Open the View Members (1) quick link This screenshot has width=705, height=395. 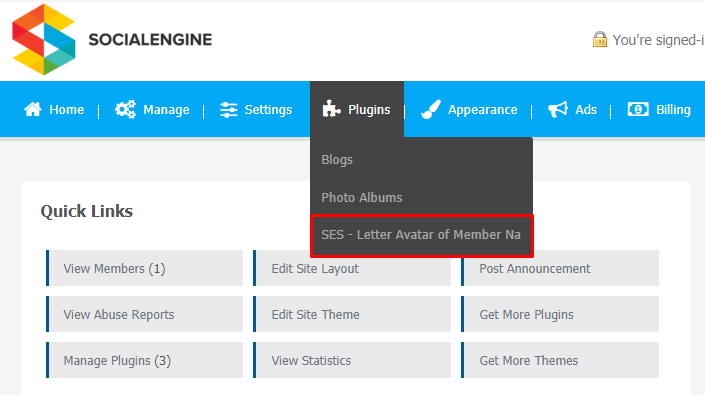[x=144, y=268]
